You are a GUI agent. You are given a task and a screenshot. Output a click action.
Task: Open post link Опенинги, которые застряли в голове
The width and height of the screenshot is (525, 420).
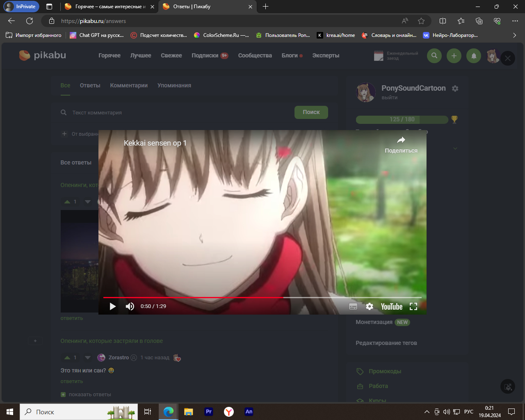pyautogui.click(x=112, y=341)
